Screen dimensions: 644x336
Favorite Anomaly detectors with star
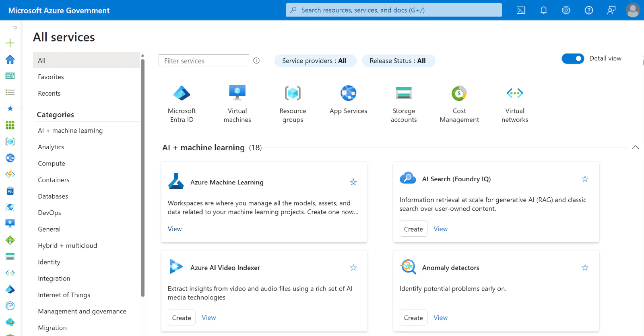click(x=585, y=268)
